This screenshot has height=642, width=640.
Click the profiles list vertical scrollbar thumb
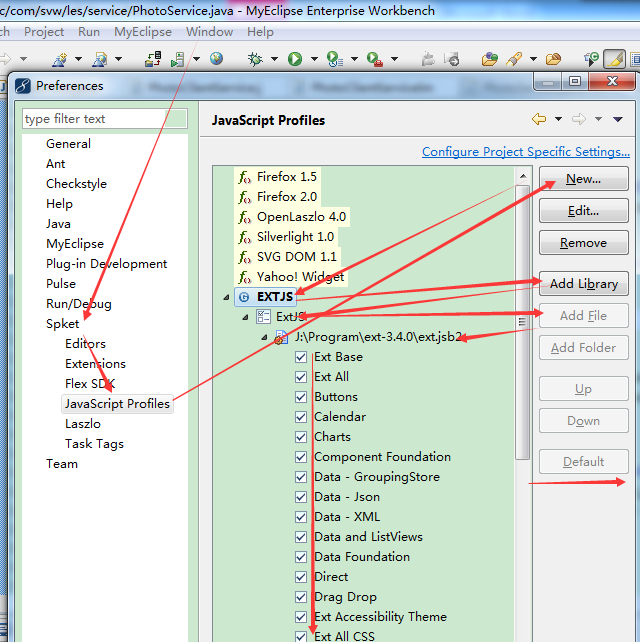pos(523,322)
